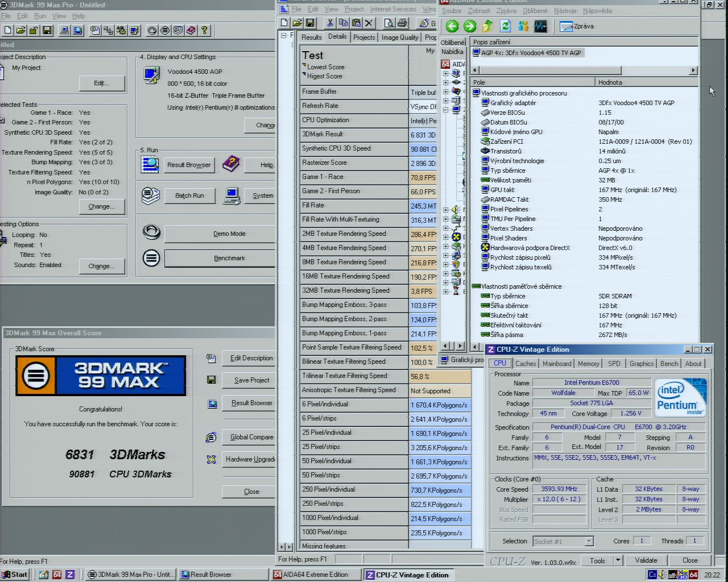The width and height of the screenshot is (728, 582).
Task: Click the magnifier icon beside Result Browser in Run
Action: pyautogui.click(x=150, y=164)
